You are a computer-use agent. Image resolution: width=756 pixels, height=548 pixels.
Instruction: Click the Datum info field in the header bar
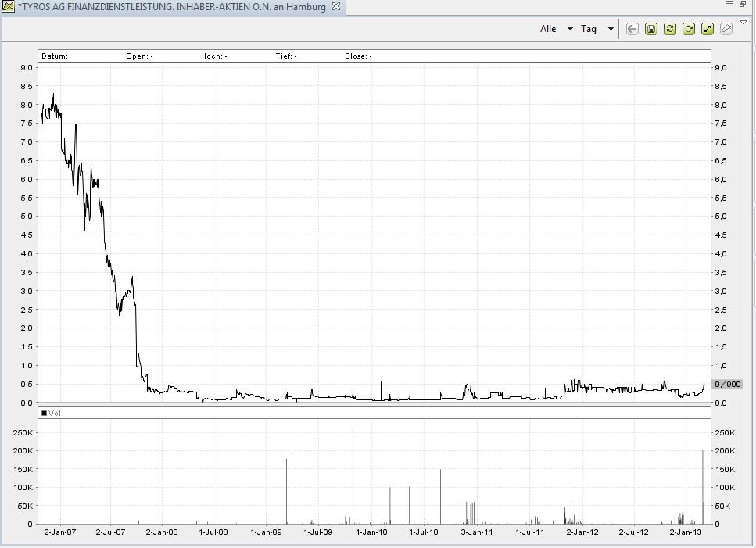coord(55,56)
